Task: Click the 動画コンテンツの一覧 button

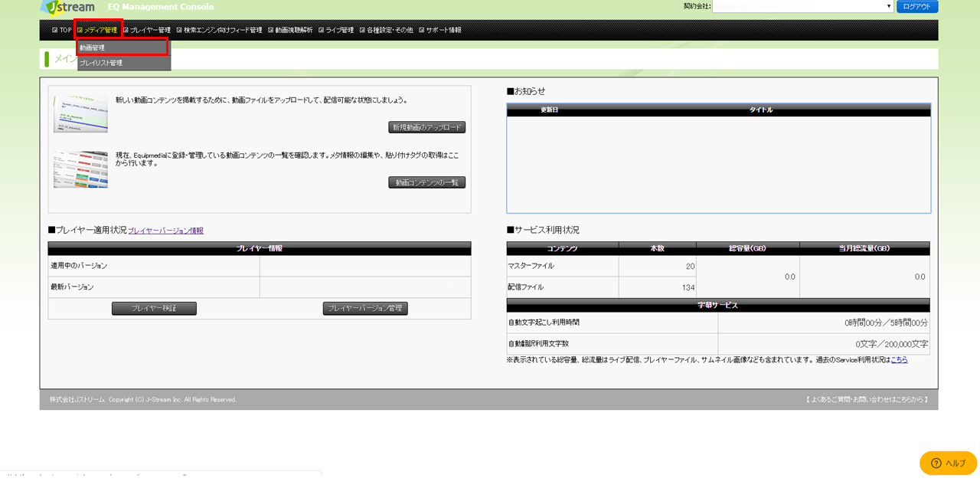Action: [x=426, y=182]
